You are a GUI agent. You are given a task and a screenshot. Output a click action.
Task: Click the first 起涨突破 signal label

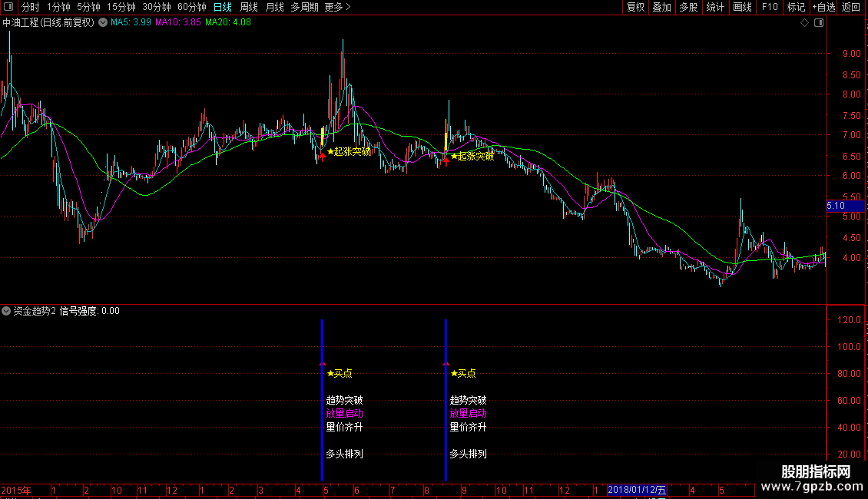pos(349,151)
